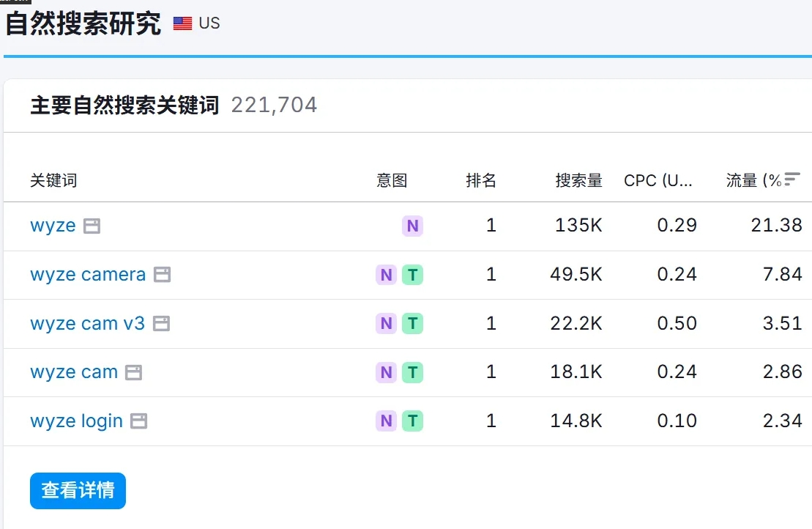
Task: Open the wyze cam keyword link
Action: [74, 372]
